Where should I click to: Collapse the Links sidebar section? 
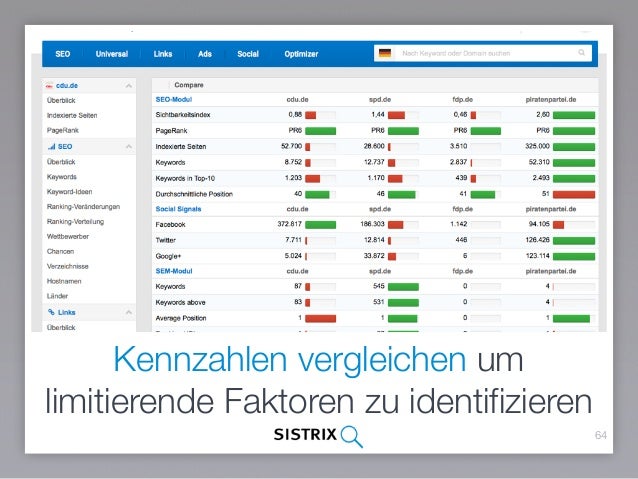coord(129,312)
